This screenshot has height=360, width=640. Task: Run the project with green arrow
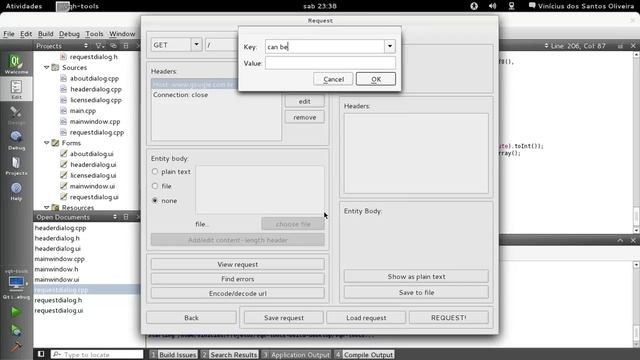tap(16, 312)
